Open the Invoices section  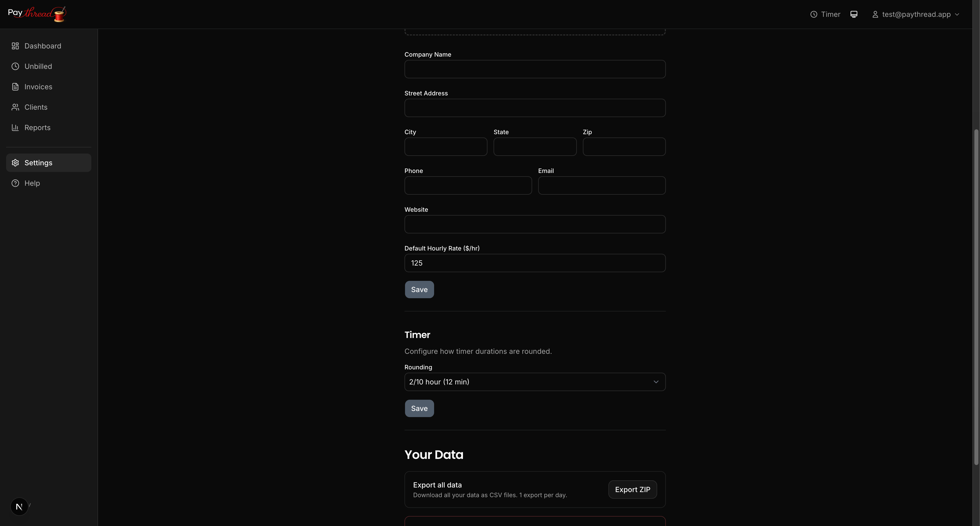(38, 87)
